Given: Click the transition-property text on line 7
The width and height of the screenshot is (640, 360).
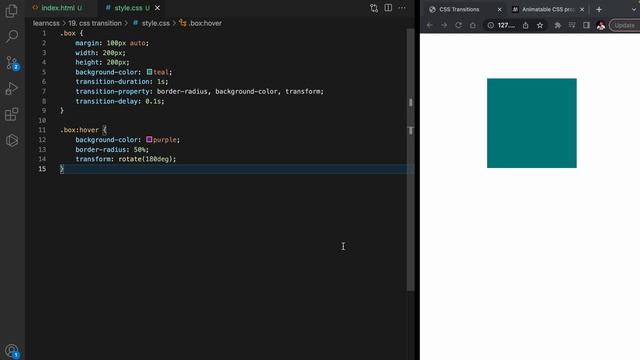Looking at the screenshot, I should pyautogui.click(x=113, y=91).
